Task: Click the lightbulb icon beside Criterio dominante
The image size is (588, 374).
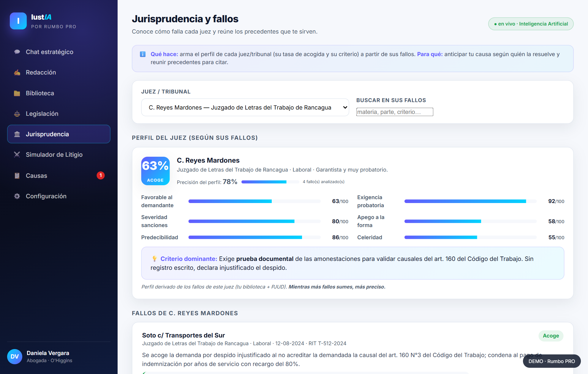Action: [154, 259]
